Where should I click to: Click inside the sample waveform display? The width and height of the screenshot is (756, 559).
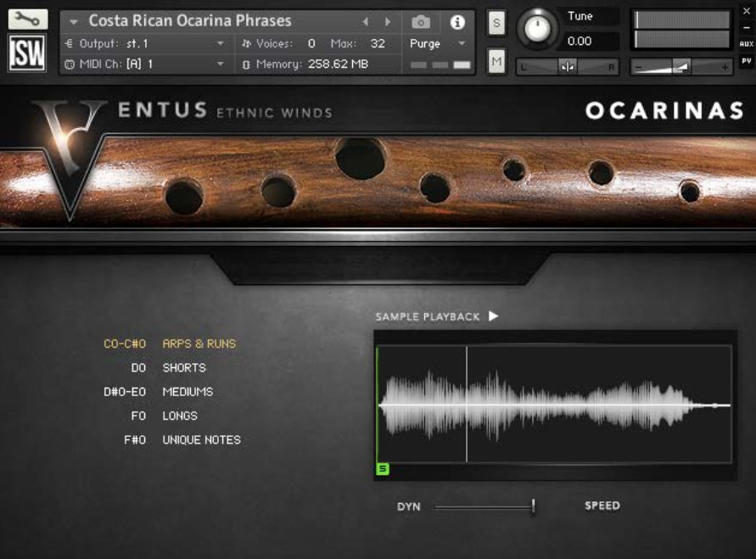pyautogui.click(x=554, y=405)
